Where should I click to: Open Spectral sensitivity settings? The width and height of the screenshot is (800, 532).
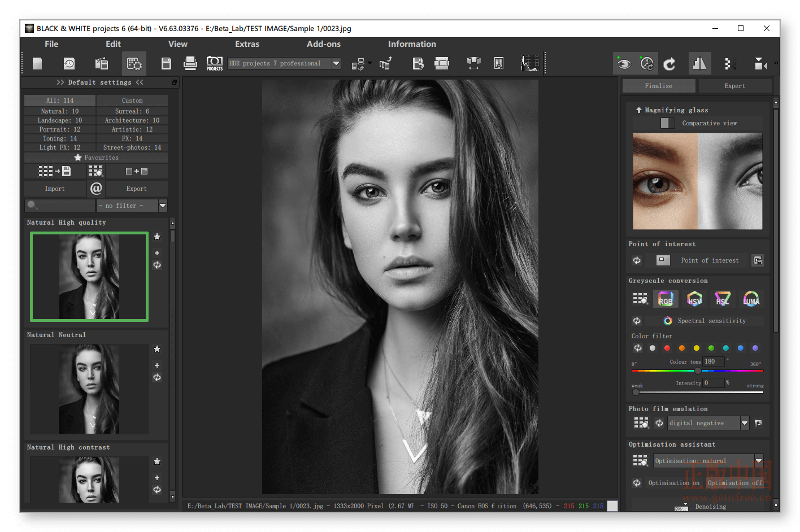pyautogui.click(x=704, y=321)
